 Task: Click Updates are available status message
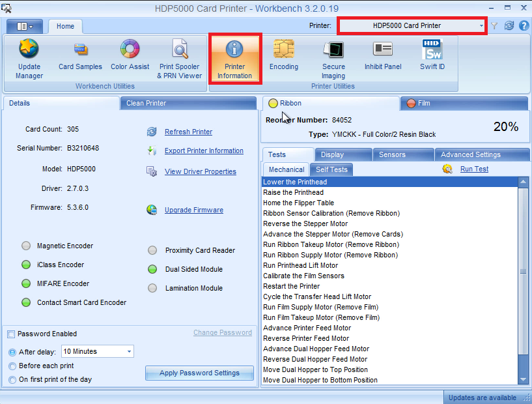[x=482, y=397]
